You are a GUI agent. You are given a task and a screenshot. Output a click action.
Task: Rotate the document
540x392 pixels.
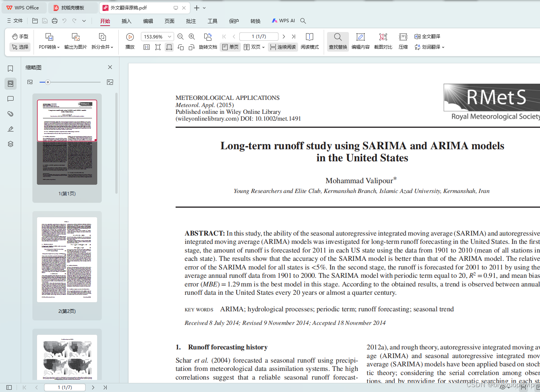pyautogui.click(x=208, y=41)
